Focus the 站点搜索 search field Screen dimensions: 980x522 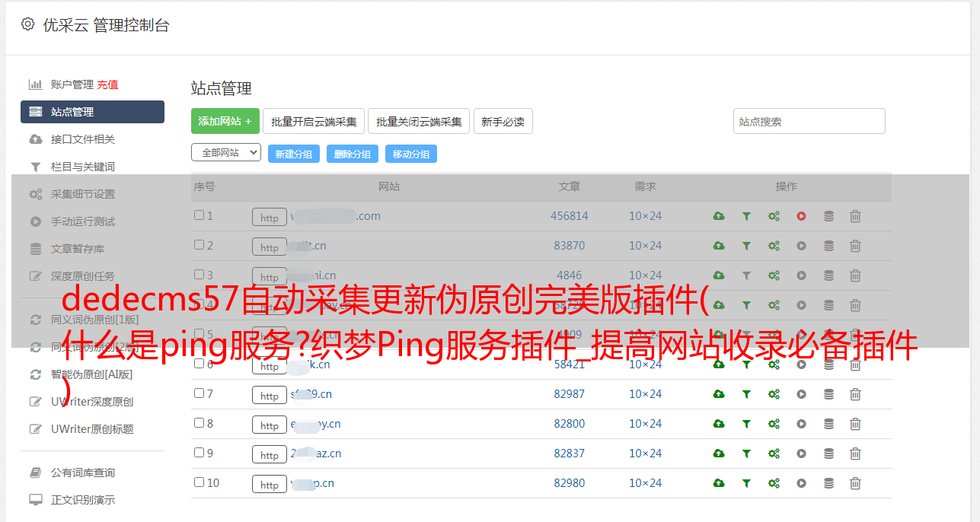(x=809, y=121)
